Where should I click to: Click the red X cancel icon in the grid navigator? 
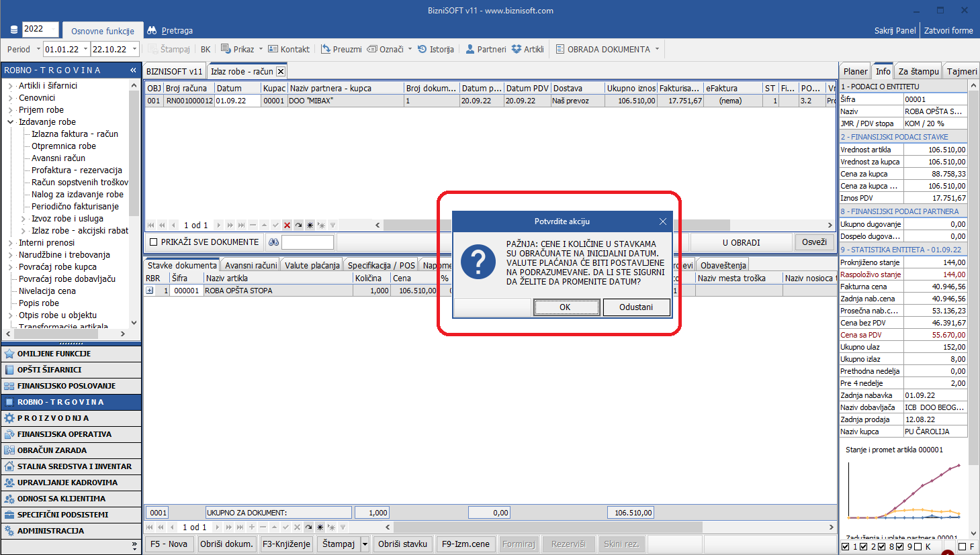click(x=287, y=225)
